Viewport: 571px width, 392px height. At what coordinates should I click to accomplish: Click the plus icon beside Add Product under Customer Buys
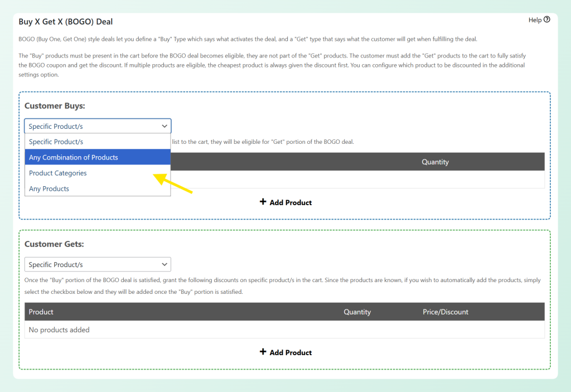pyautogui.click(x=263, y=202)
